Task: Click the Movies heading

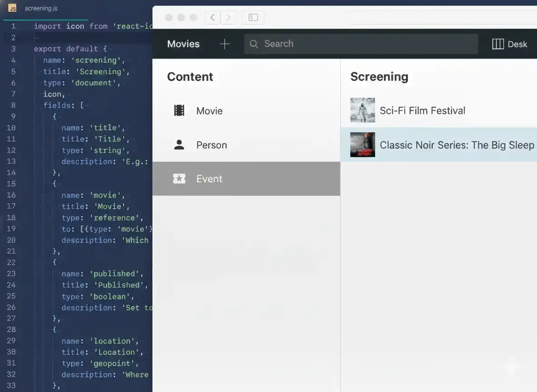Action: click(183, 44)
